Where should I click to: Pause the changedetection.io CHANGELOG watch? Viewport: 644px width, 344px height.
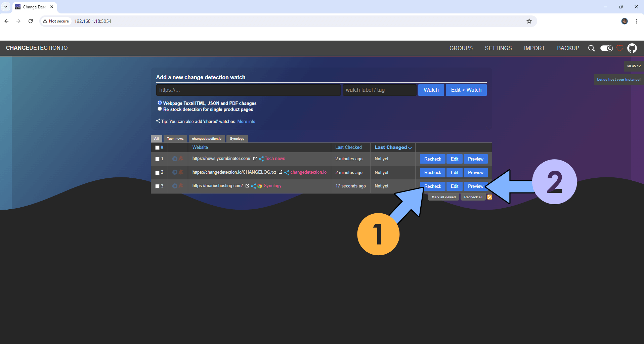(175, 172)
